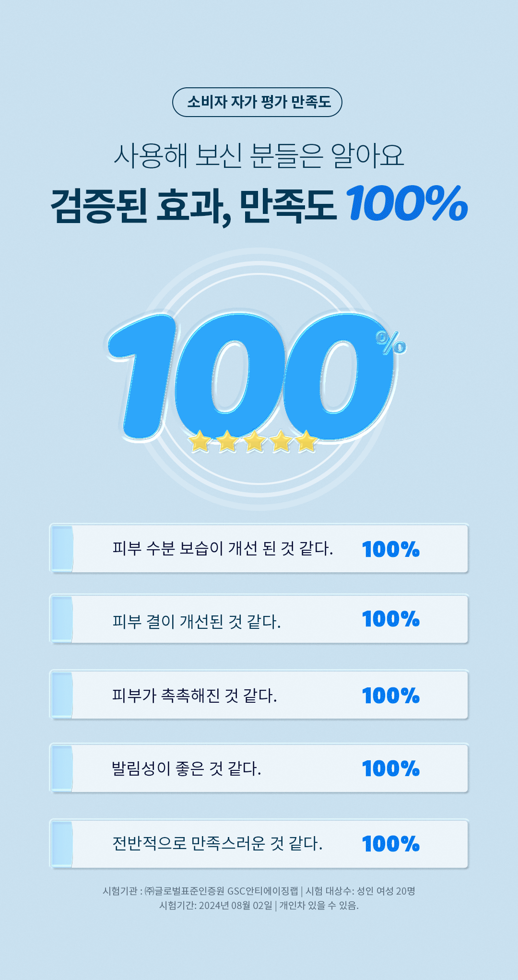Viewport: 518px width, 980px height.
Task: Click the '검증된 효과, 만족도' headline text
Action: (193, 206)
